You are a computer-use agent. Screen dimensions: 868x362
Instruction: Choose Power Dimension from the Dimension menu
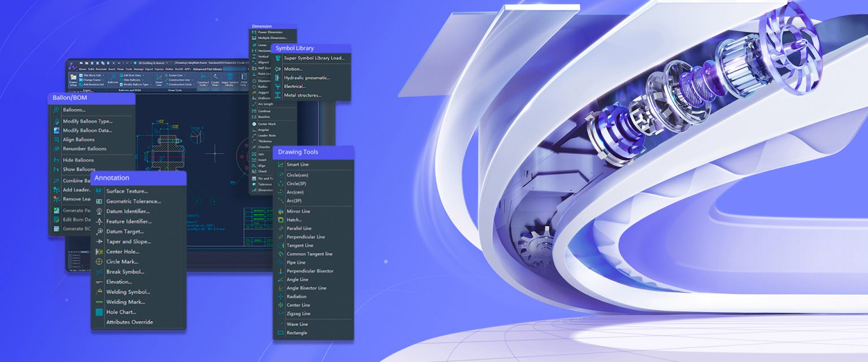(270, 32)
